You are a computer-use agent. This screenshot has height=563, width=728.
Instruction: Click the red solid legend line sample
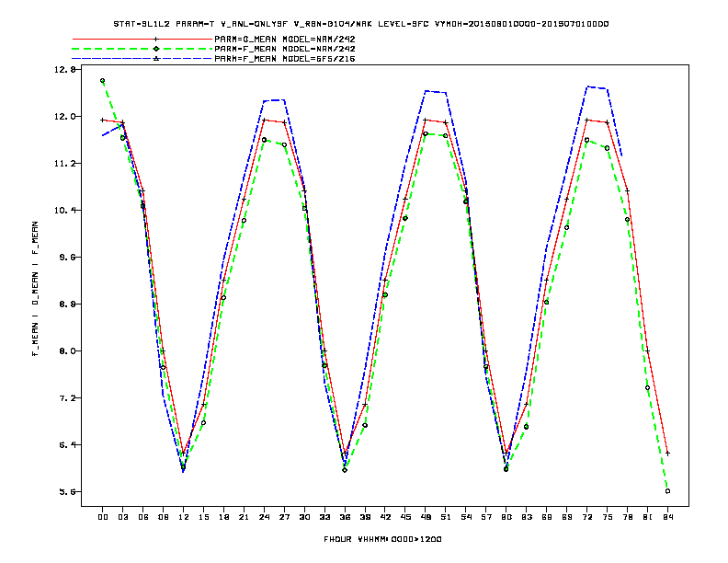(142, 39)
